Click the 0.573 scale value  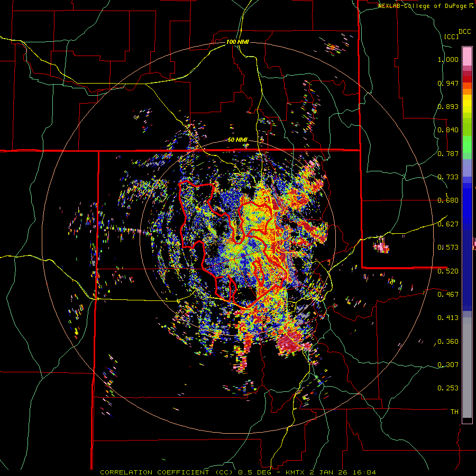pos(448,248)
